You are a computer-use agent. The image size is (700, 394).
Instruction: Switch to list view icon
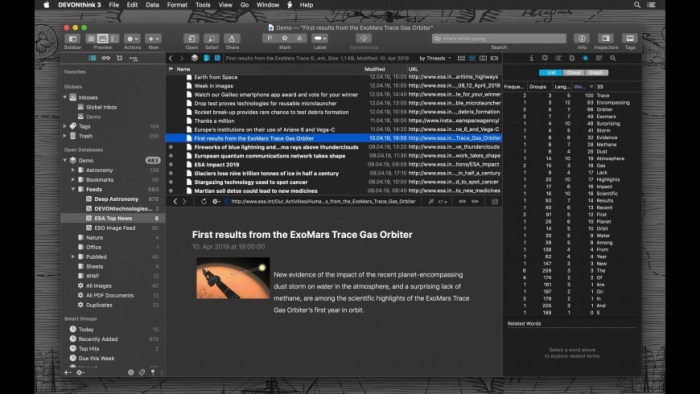click(x=472, y=58)
